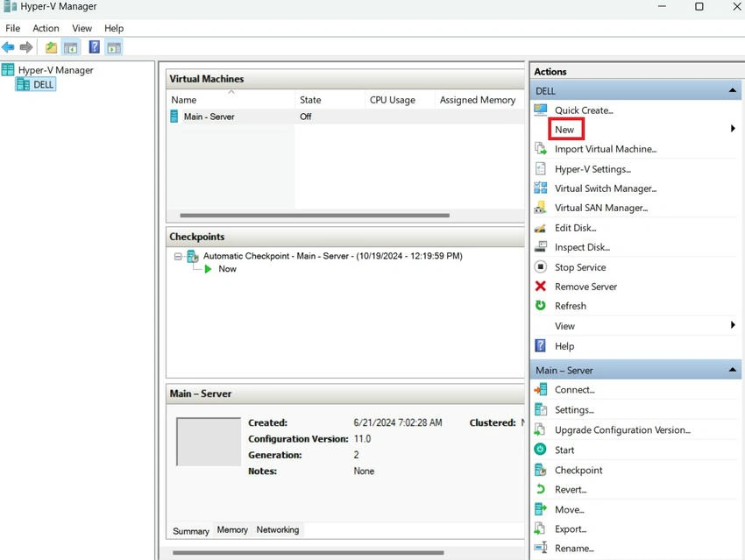Collapse the Automatic Checkpoint tree node
This screenshot has height=560, width=745.
click(178, 257)
